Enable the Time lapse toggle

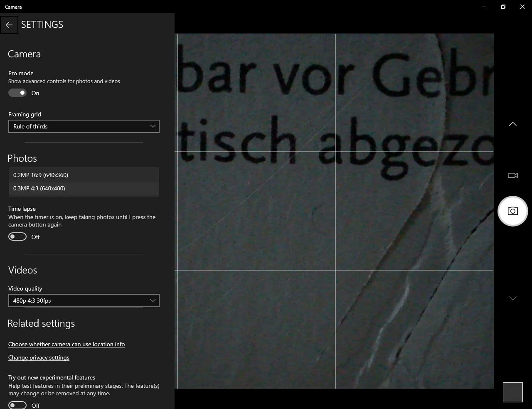click(17, 237)
